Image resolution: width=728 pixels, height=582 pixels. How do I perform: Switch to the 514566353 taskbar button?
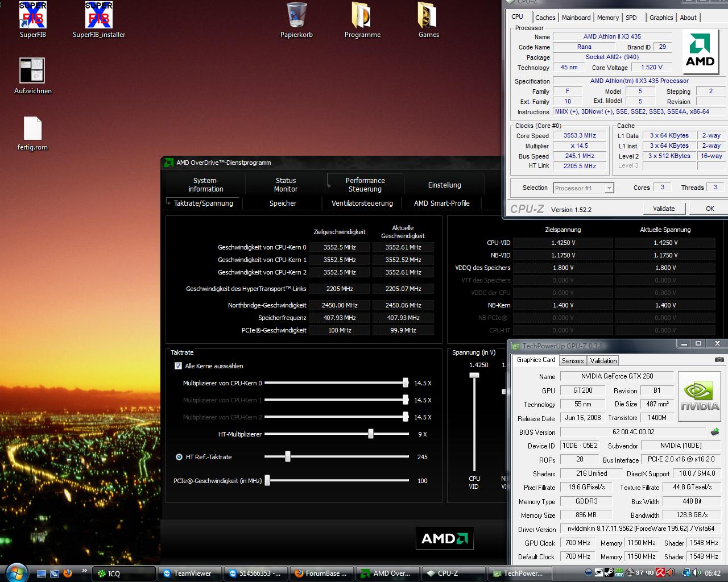tap(257, 573)
